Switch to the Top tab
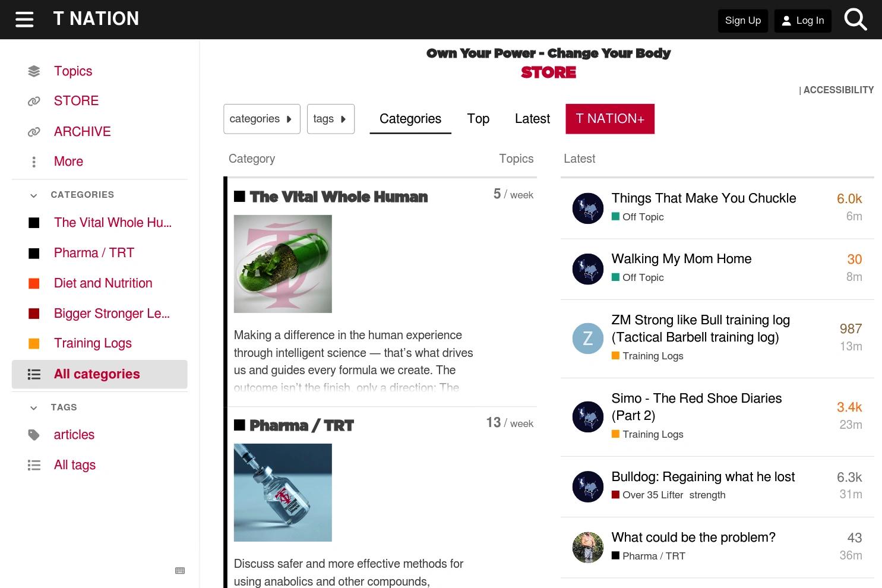 pyautogui.click(x=478, y=119)
